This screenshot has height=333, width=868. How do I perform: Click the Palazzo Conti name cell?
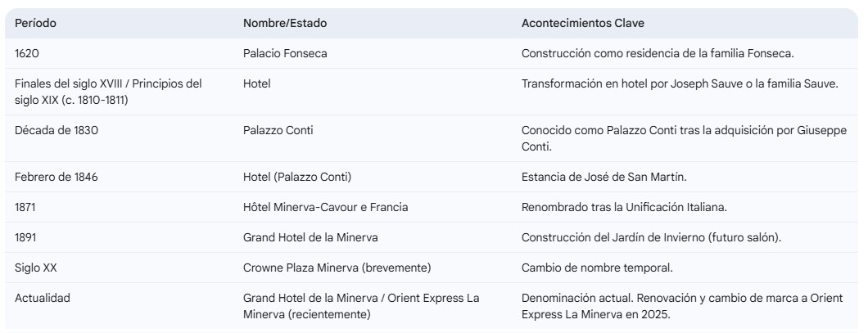coord(278,131)
